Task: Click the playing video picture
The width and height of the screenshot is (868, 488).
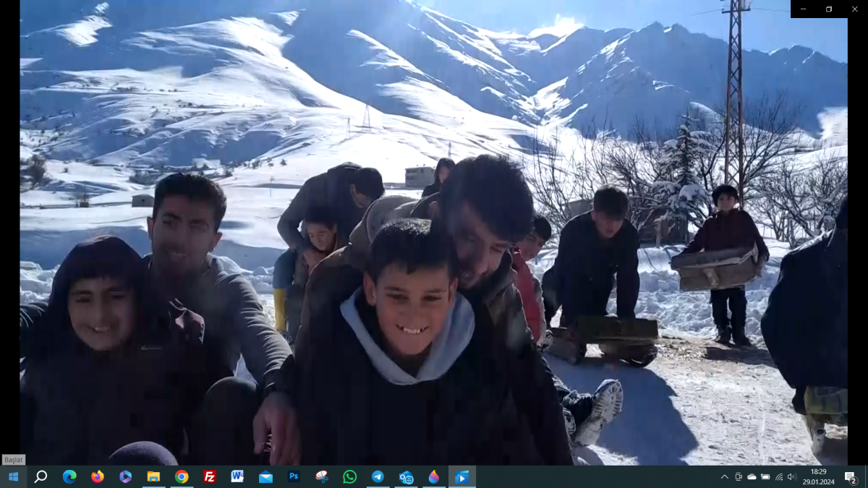Action: pyautogui.click(x=433, y=233)
